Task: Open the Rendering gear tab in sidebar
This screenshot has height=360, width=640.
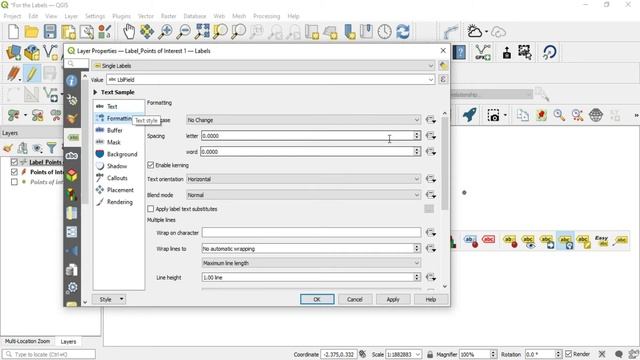Action: pos(72,287)
